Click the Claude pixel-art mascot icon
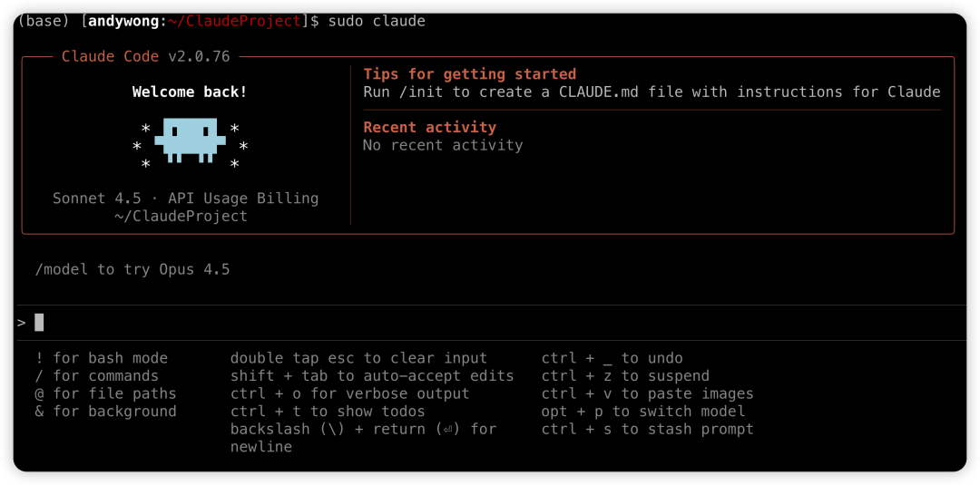The width and height of the screenshot is (980, 485). (x=190, y=141)
